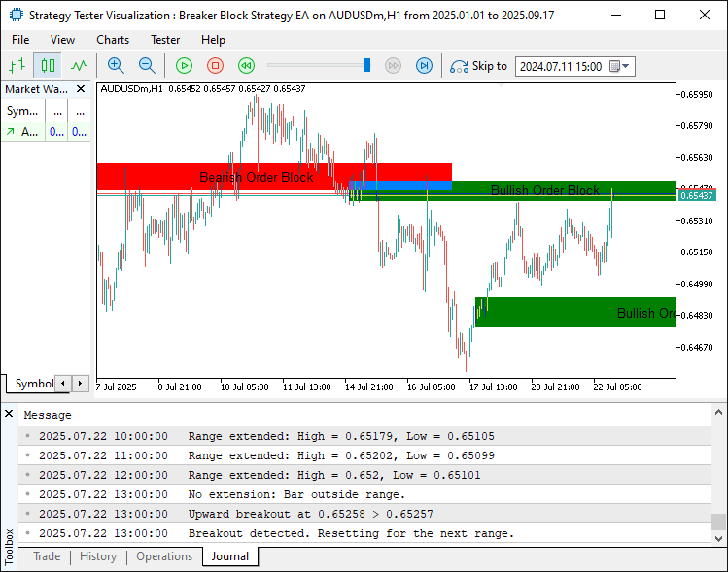Screen dimensions: 728x572
Task: Click the blue breaker block rectangle
Action: coord(400,185)
